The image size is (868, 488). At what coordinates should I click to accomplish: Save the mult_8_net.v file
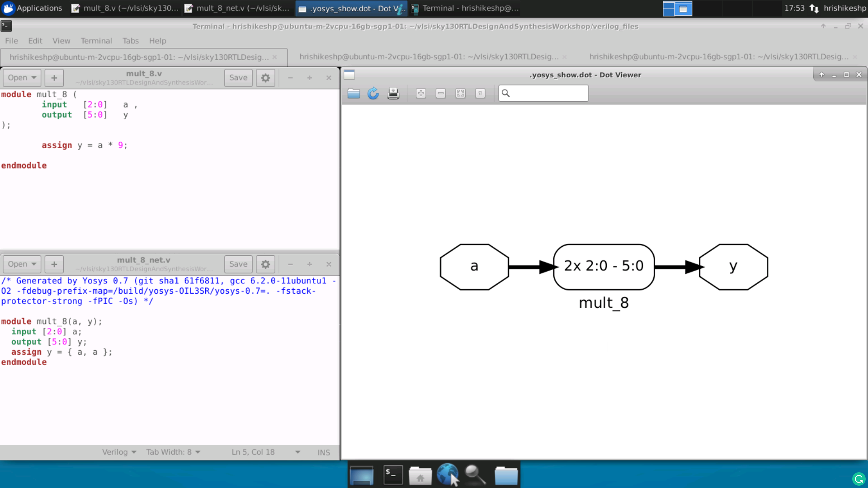(238, 264)
